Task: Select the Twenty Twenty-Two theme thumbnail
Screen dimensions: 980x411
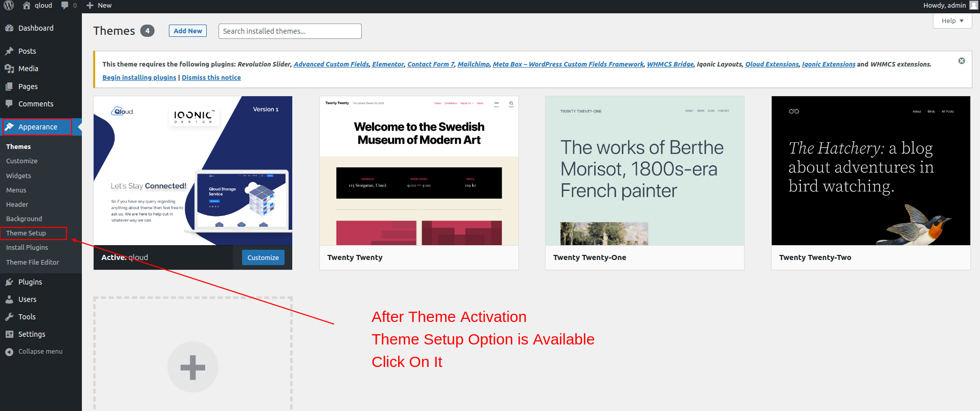Action: pos(871,171)
